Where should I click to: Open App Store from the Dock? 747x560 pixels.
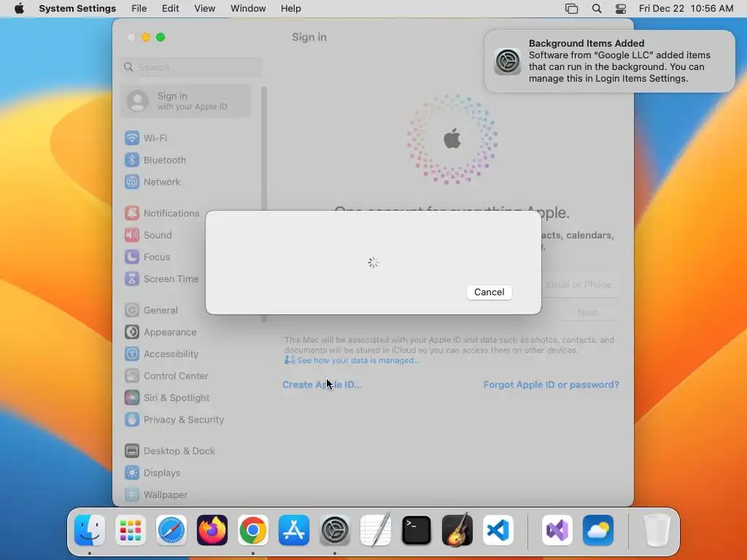[294, 530]
